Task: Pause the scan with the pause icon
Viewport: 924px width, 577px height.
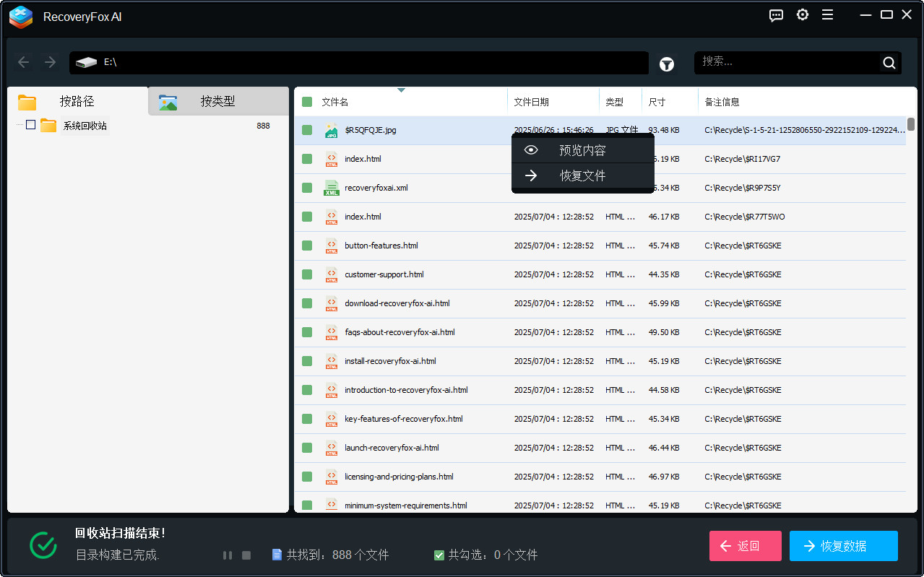Action: pyautogui.click(x=228, y=555)
